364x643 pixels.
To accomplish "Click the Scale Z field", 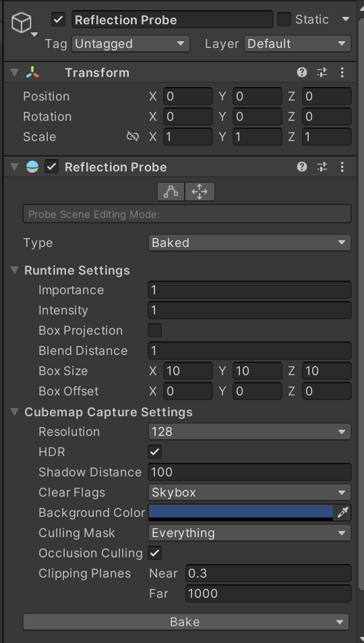I will pos(327,136).
